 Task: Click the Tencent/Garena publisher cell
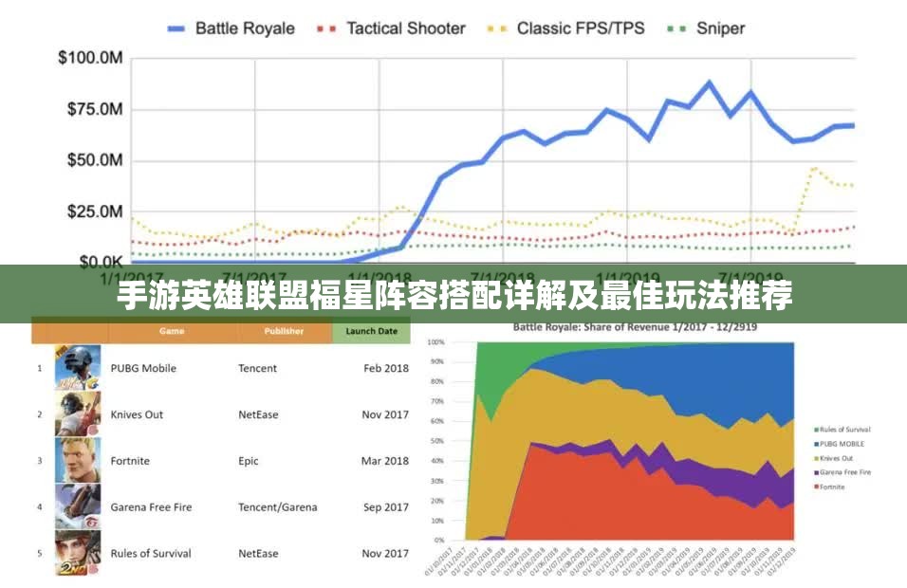pos(278,507)
